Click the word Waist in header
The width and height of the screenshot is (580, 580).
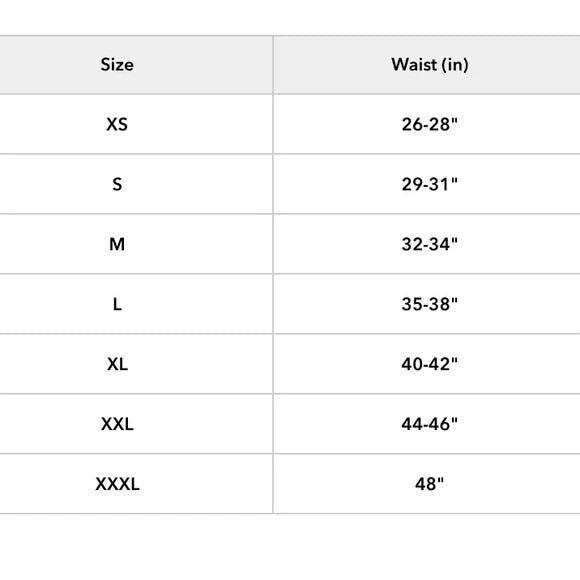[414, 65]
